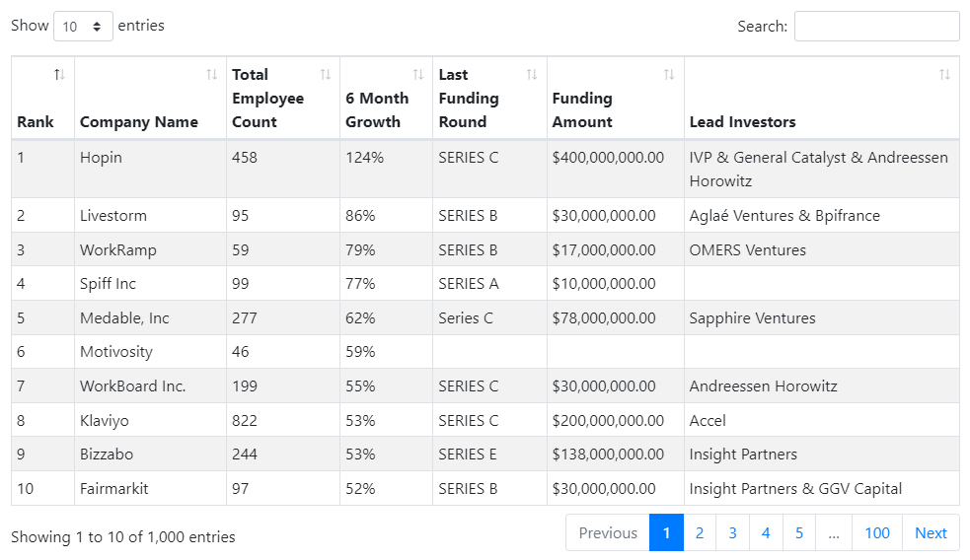Screen dimensions: 970x560
Task: Sort by 6 Month Growth arrows
Action: point(418,75)
